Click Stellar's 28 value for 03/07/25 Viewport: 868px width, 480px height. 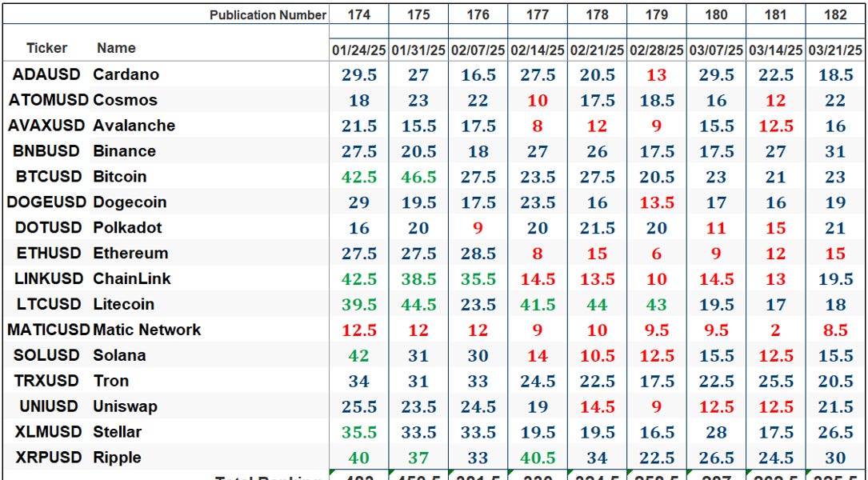tap(716, 432)
